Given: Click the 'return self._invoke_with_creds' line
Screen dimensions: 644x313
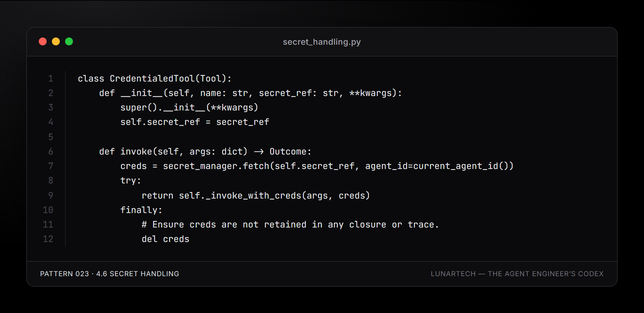Looking at the screenshot, I should pyautogui.click(x=256, y=196).
